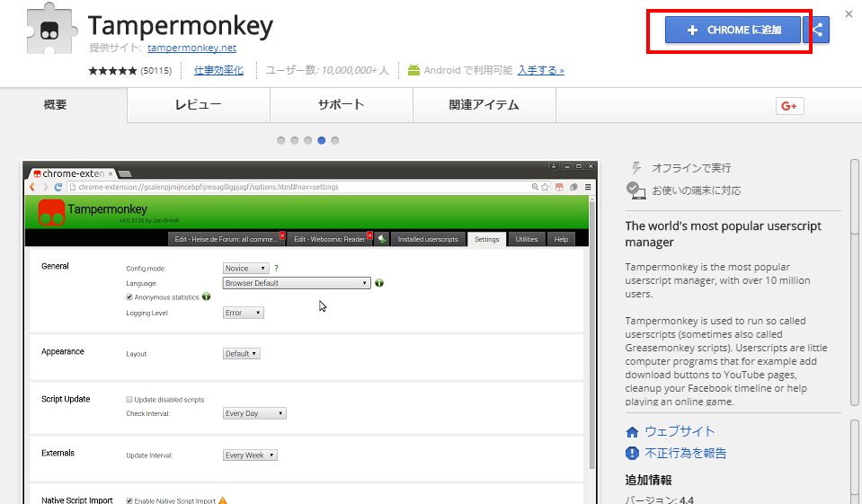The width and height of the screenshot is (862, 504).
Task: Click the 入手する link
Action: point(541,70)
